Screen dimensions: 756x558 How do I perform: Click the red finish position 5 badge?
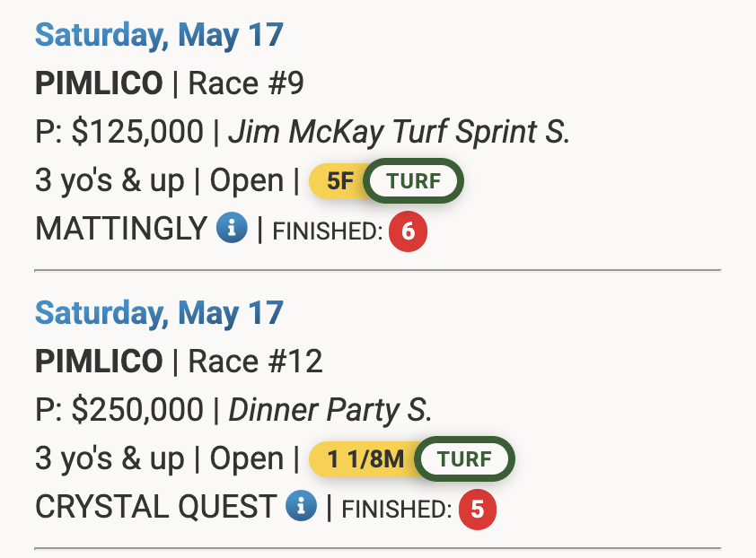pyautogui.click(x=477, y=509)
